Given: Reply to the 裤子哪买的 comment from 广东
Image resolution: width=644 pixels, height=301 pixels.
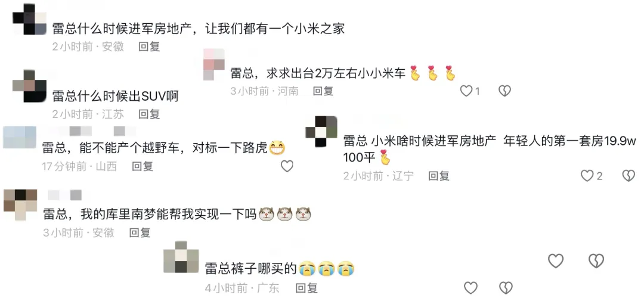Looking at the screenshot, I should 307,288.
